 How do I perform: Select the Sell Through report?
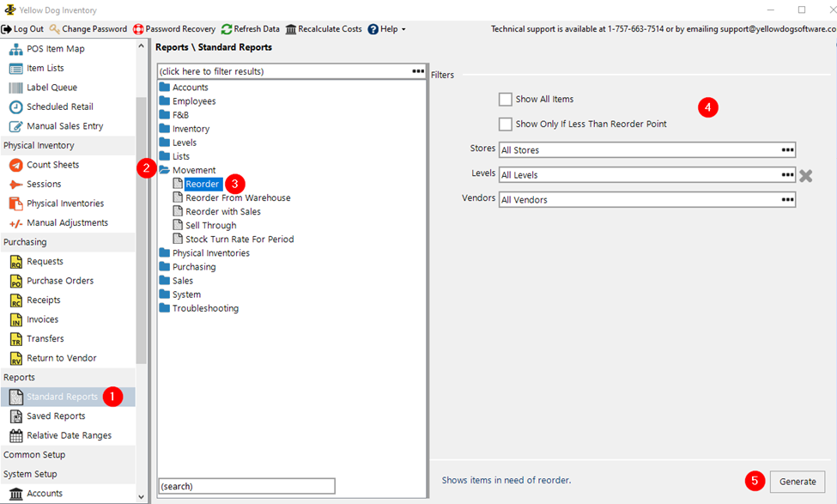pyautogui.click(x=211, y=225)
